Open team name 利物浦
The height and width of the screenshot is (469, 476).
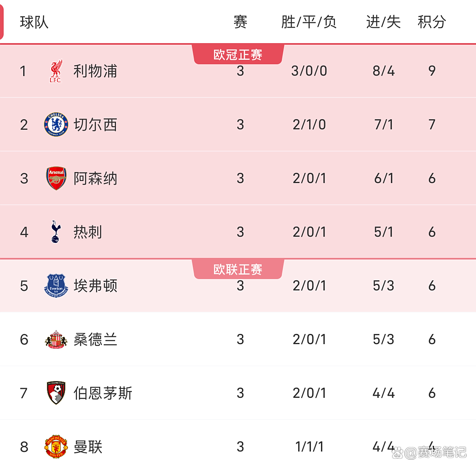pos(95,71)
